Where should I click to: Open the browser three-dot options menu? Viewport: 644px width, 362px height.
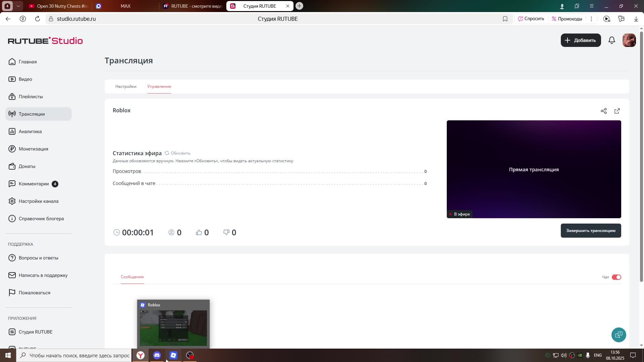pos(591,19)
